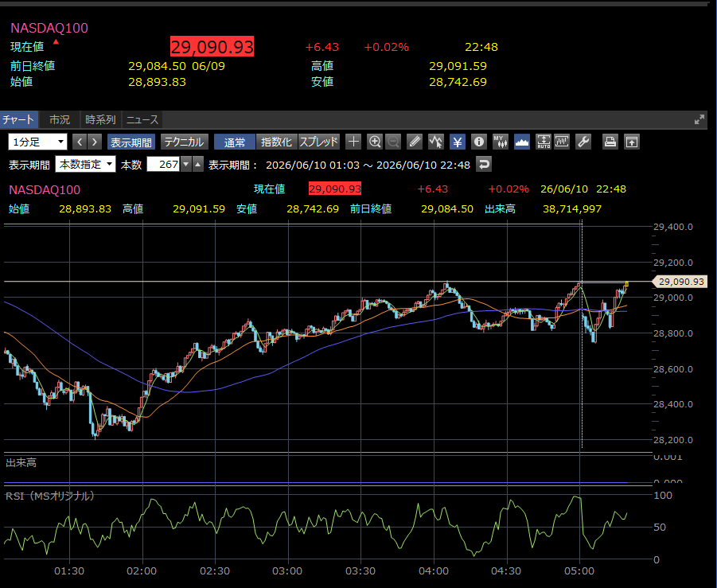Switch to the ニュース tab

pos(142,120)
